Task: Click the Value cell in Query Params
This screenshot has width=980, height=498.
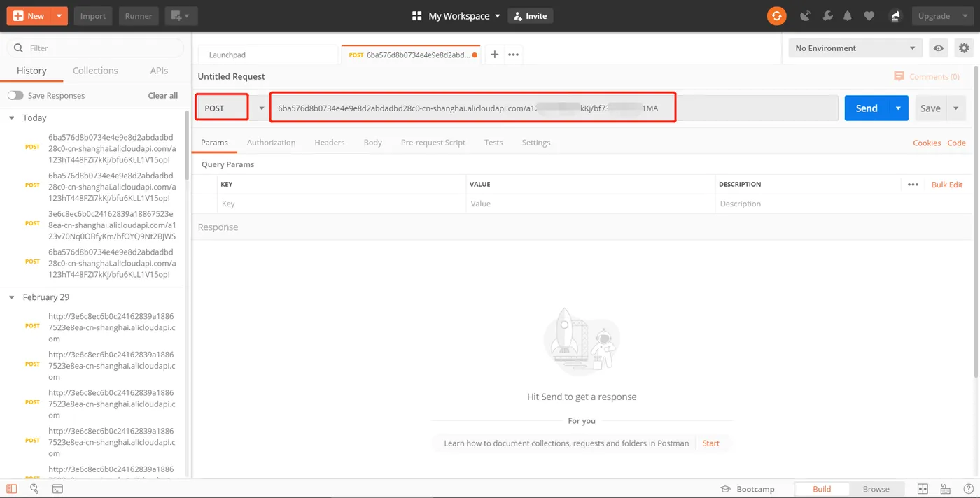Action: tap(591, 204)
